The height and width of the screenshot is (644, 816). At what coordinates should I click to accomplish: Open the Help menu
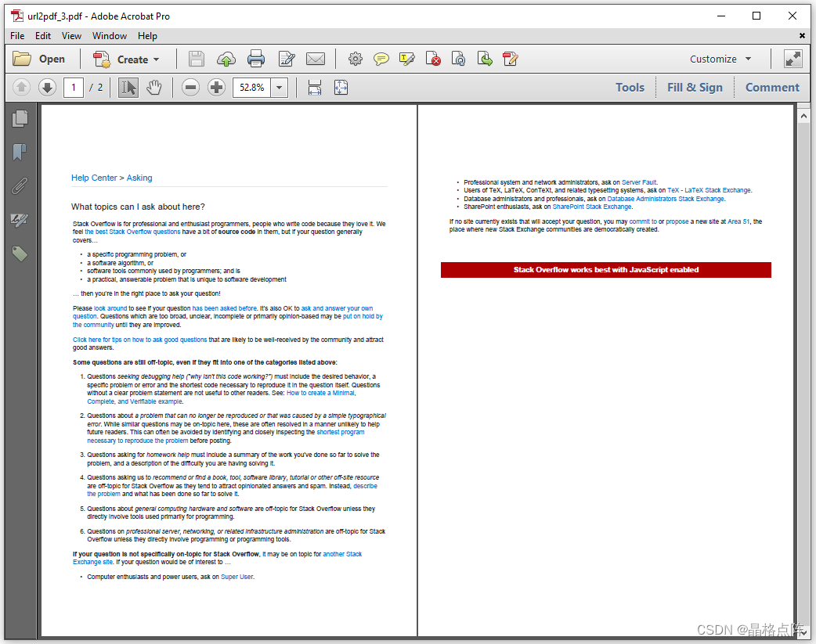(x=147, y=36)
